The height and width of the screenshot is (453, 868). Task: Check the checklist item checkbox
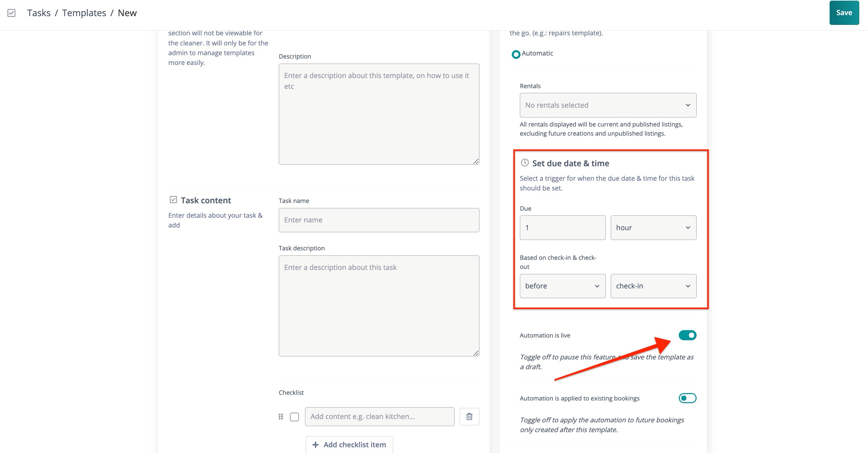(294, 417)
